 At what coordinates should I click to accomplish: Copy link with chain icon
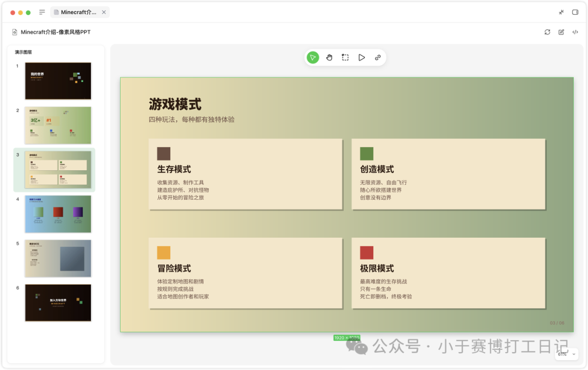[378, 57]
